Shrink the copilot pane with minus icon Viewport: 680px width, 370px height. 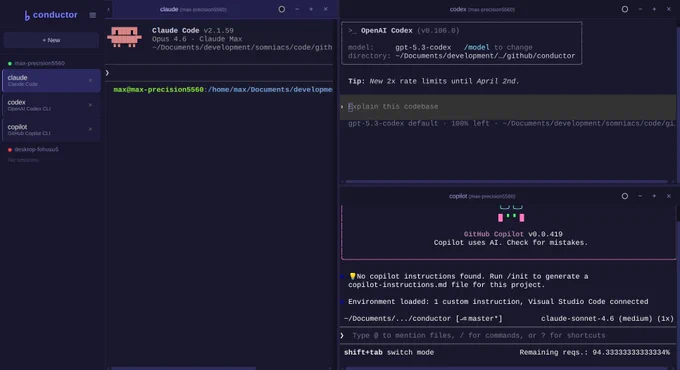click(x=640, y=196)
